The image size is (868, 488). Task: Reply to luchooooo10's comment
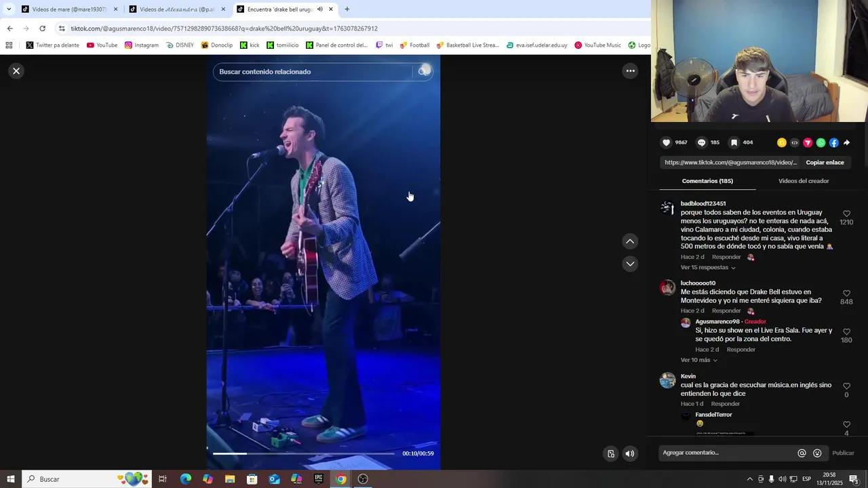coord(726,310)
